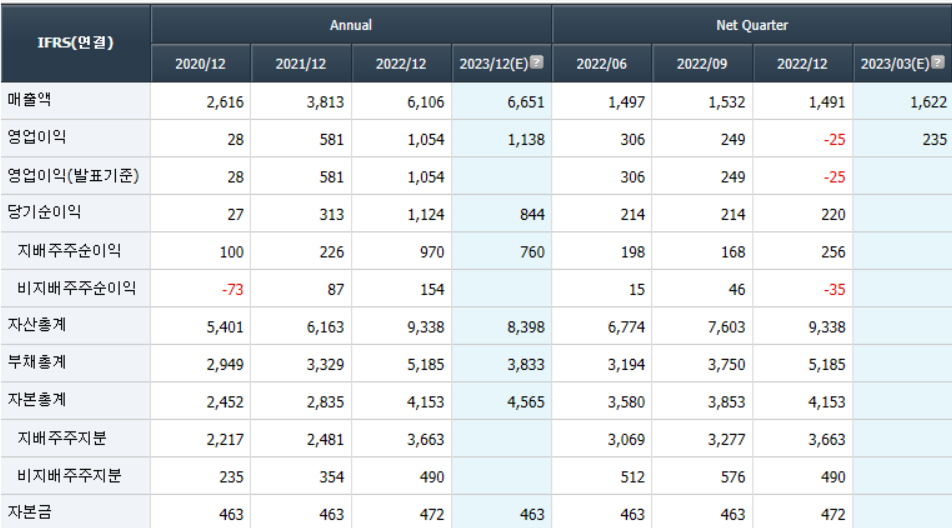Click the 2022/09 quarter column header

point(702,64)
